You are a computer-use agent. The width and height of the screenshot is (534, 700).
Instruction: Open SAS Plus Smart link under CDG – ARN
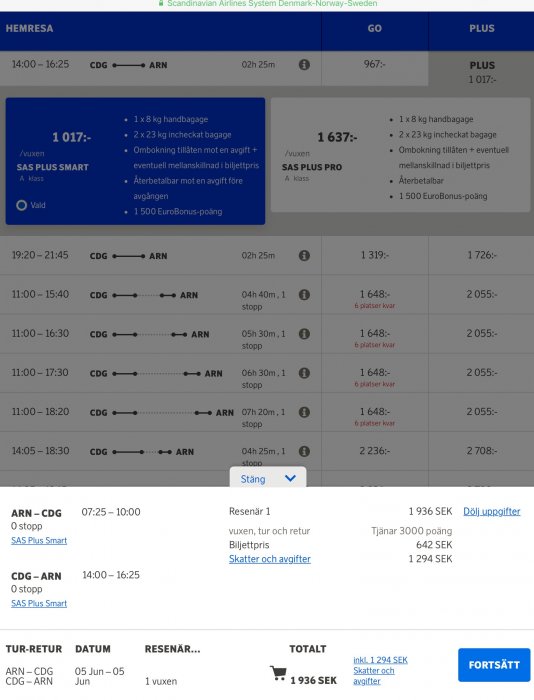(x=39, y=604)
